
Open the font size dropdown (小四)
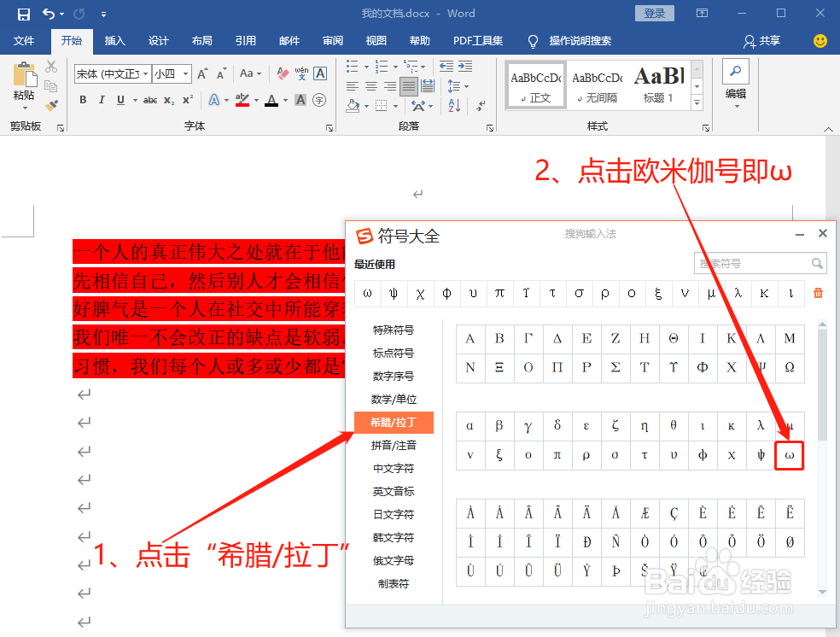coord(185,73)
